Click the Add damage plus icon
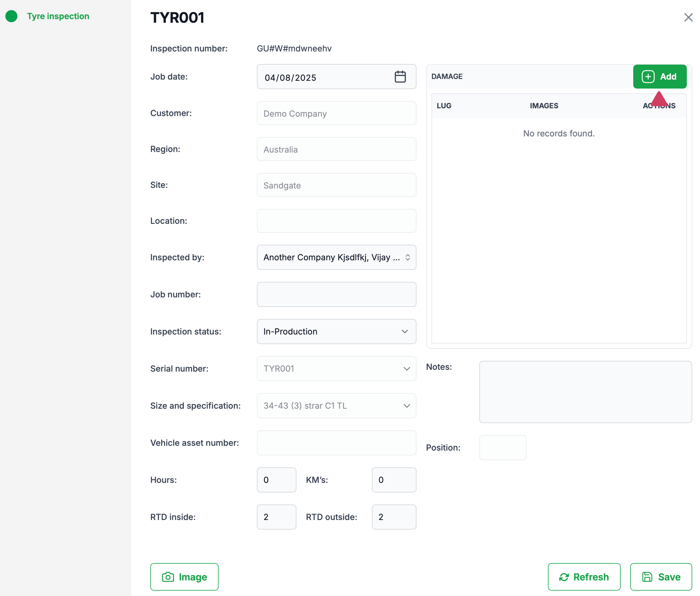 [x=648, y=77]
